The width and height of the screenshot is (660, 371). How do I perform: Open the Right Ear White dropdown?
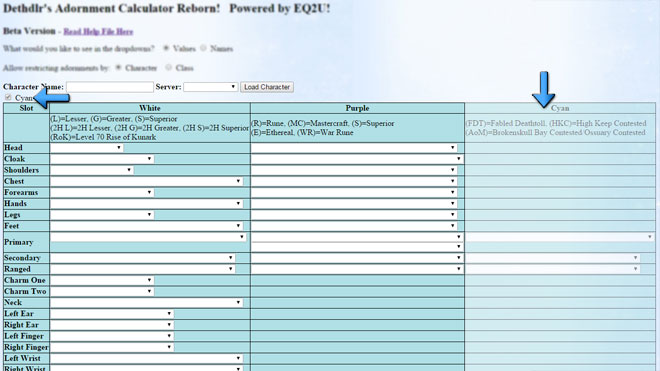point(112,325)
